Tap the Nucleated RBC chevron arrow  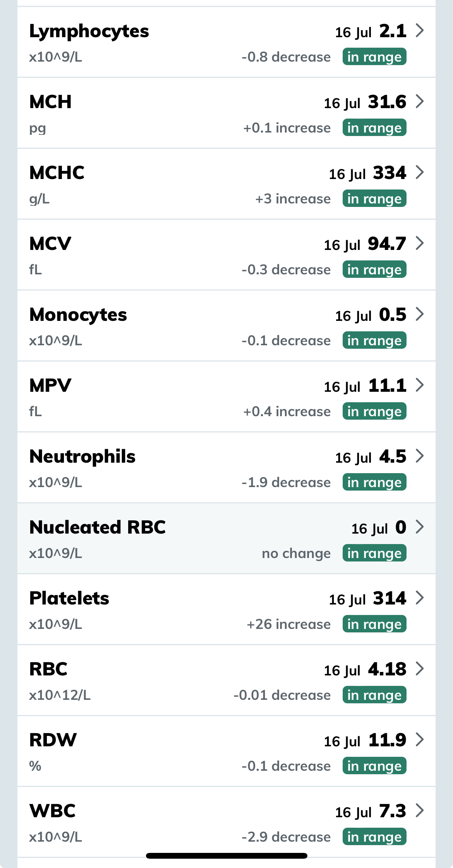click(420, 527)
